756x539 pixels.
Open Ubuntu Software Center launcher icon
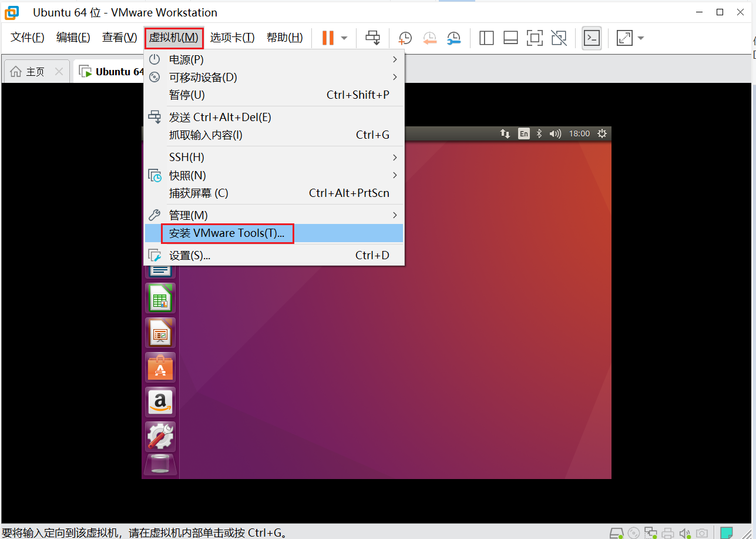(160, 367)
